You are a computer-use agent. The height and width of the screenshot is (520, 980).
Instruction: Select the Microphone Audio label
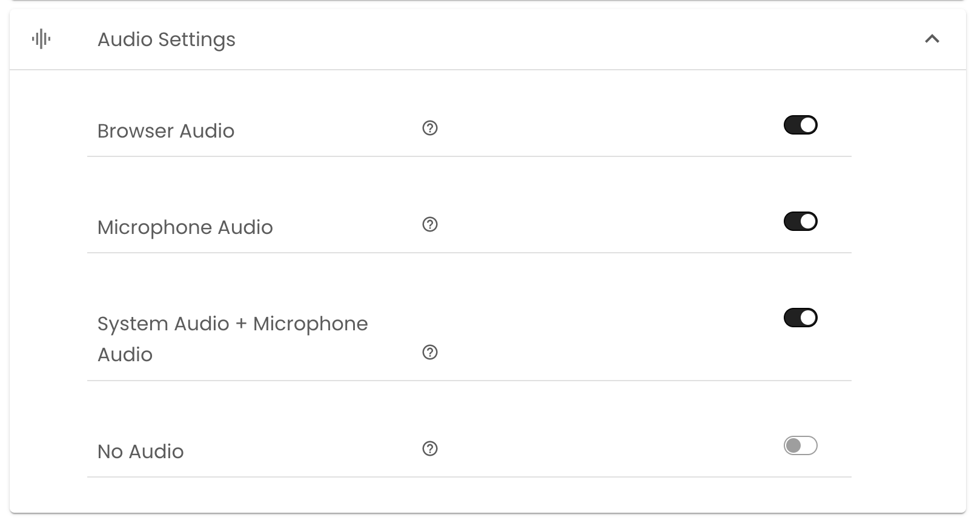[185, 227]
